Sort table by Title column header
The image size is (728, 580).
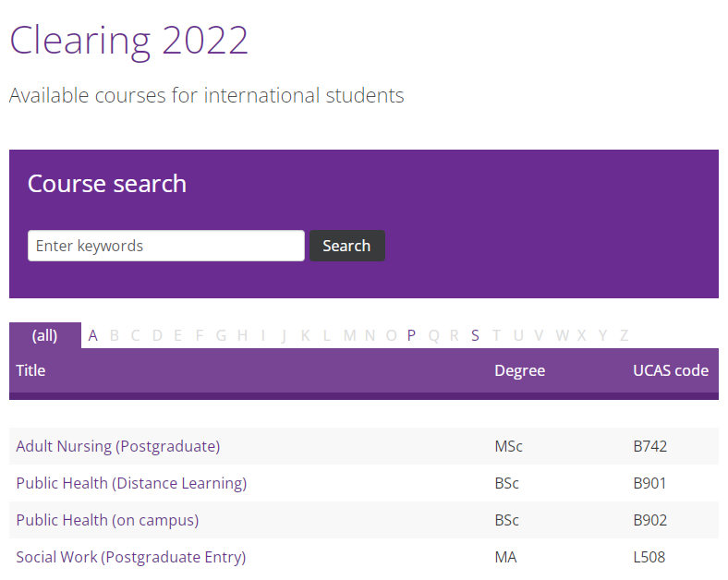coord(30,370)
